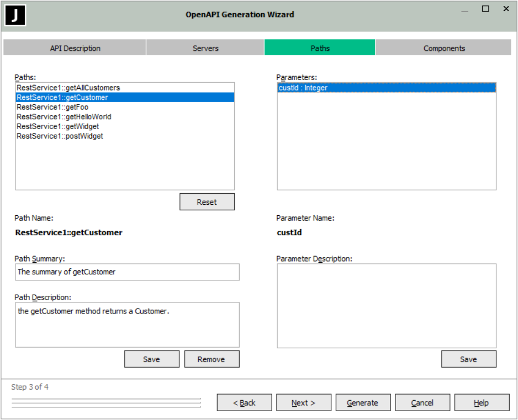The width and height of the screenshot is (518, 420).
Task: Click the Generate button
Action: pos(363,403)
